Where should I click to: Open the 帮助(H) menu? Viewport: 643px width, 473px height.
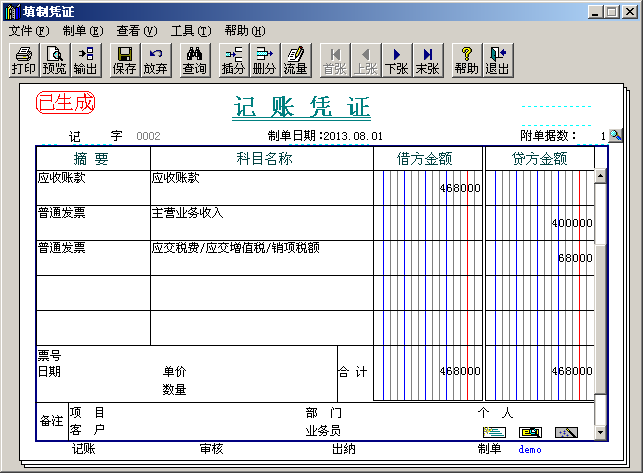[x=245, y=31]
